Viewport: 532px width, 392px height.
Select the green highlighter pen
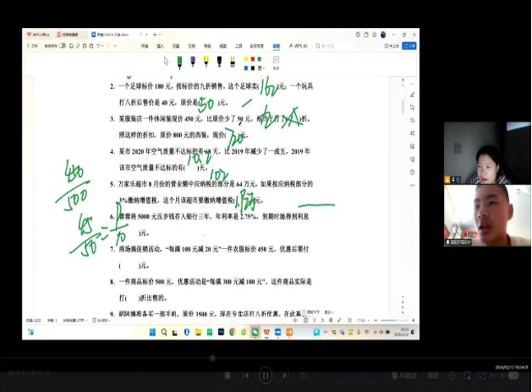(x=178, y=61)
